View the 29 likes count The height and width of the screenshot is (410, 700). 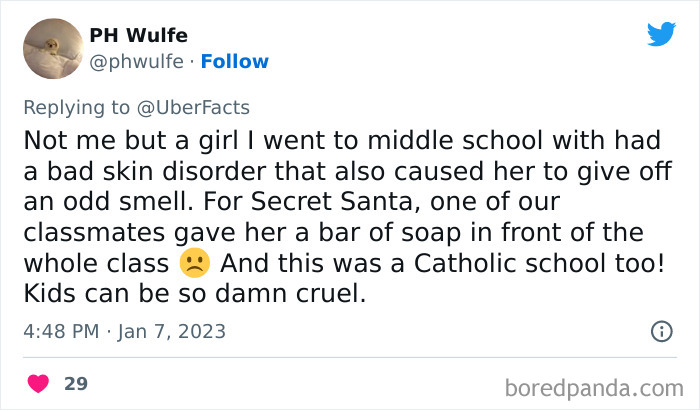tap(75, 383)
